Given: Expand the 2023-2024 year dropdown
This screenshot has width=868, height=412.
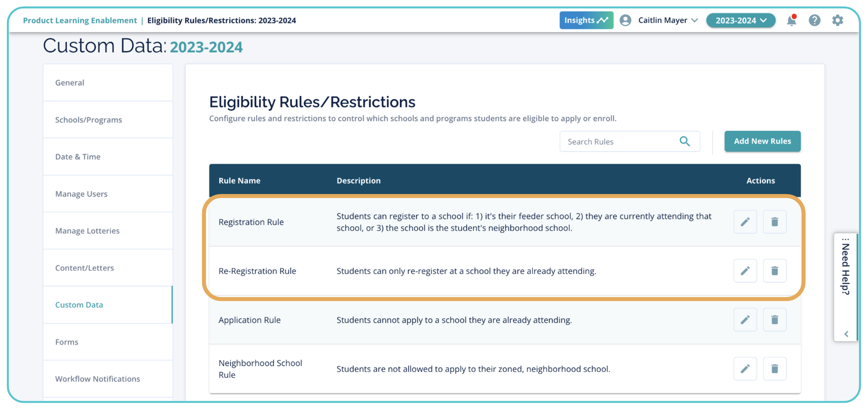Looking at the screenshot, I should point(740,20).
